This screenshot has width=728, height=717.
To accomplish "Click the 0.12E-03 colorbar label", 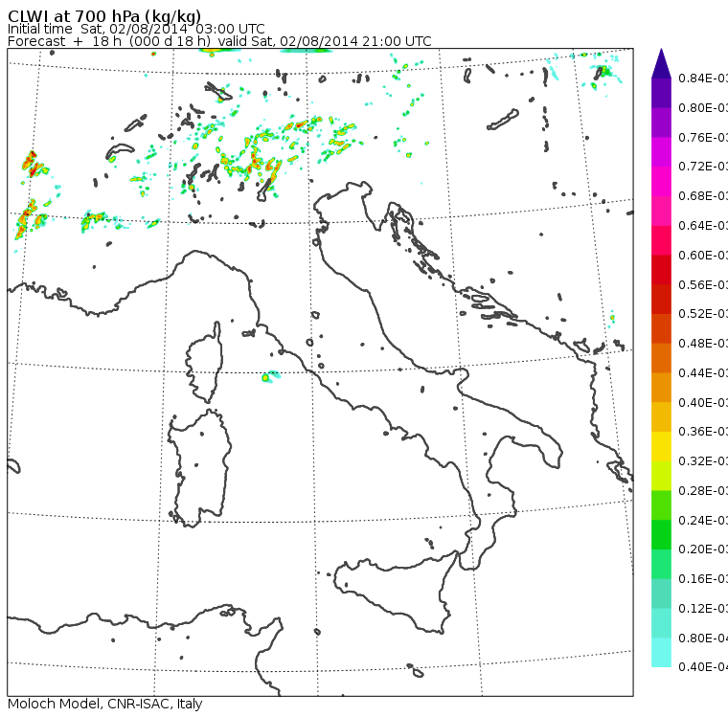I will click(x=703, y=609).
